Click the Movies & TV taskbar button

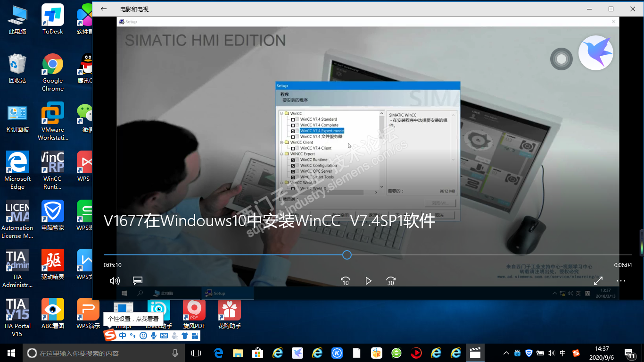pyautogui.click(x=476, y=353)
